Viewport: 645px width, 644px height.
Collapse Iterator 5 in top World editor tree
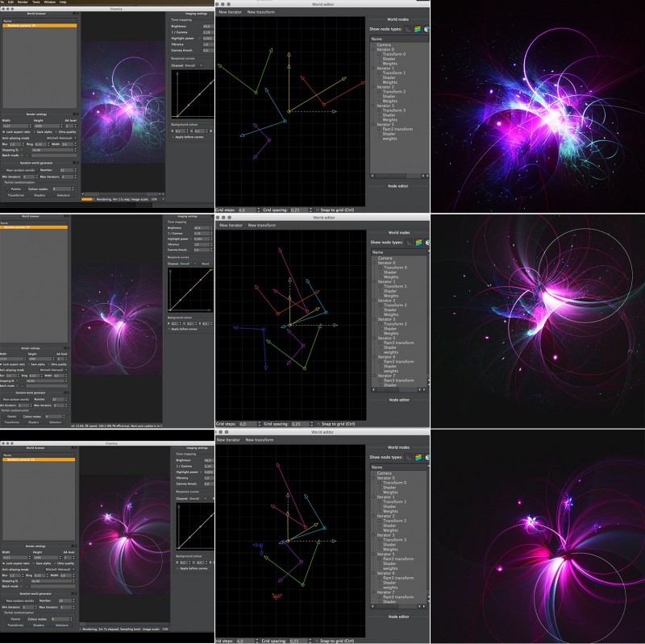(374, 124)
